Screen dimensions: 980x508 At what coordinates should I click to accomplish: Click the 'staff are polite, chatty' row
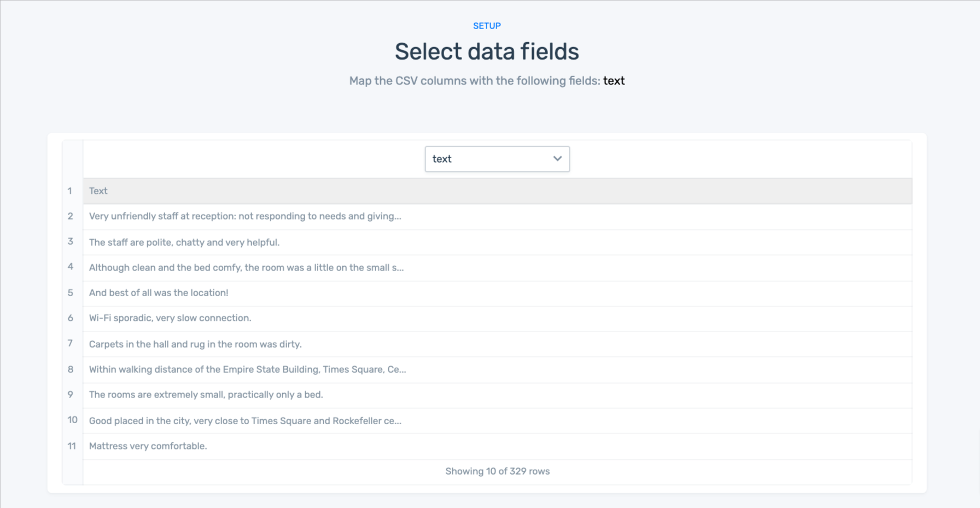coord(184,243)
